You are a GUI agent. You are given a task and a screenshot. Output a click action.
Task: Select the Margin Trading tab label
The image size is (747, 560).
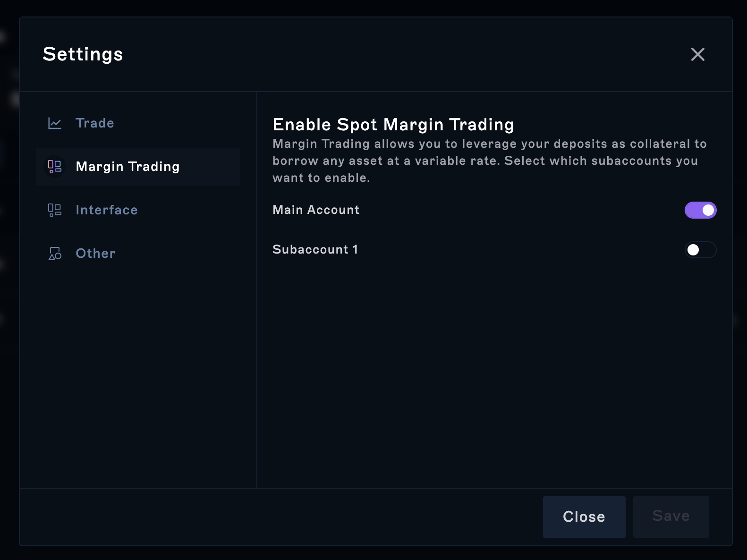coord(127,167)
